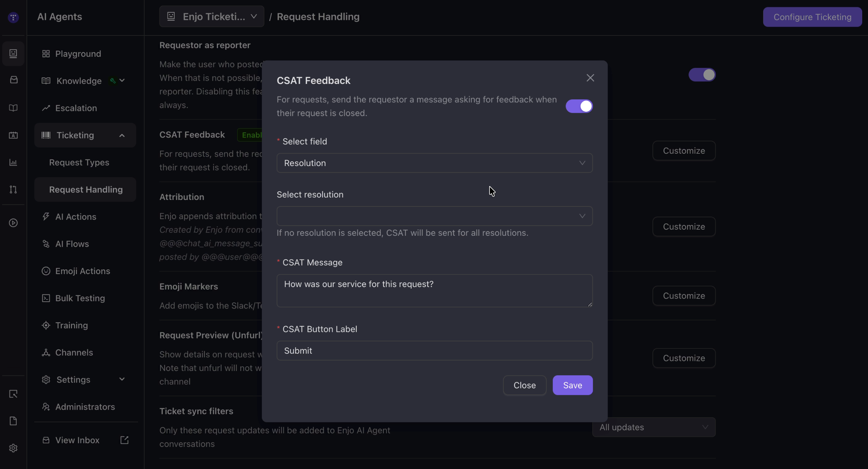Click the Channels network icon
This screenshot has width=868, height=469.
tap(46, 352)
